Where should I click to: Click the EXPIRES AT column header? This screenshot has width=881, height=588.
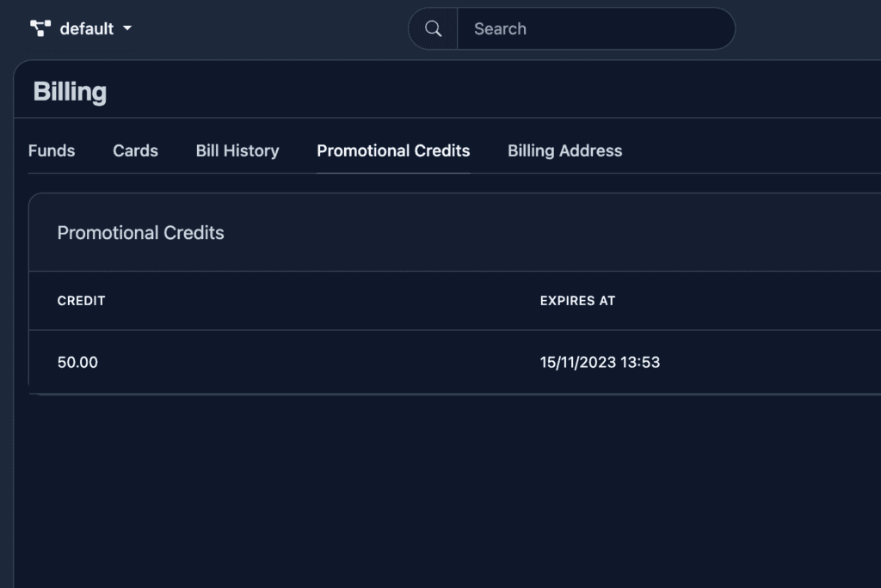[577, 301]
